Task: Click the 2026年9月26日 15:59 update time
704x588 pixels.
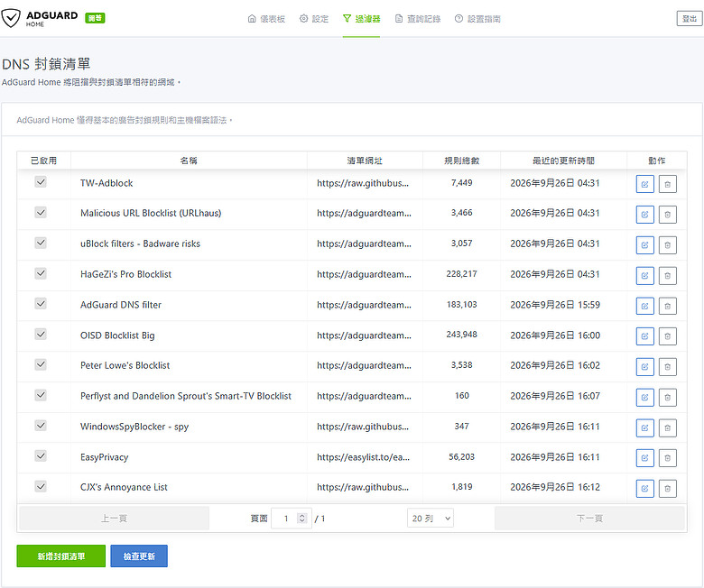Action: (x=555, y=305)
